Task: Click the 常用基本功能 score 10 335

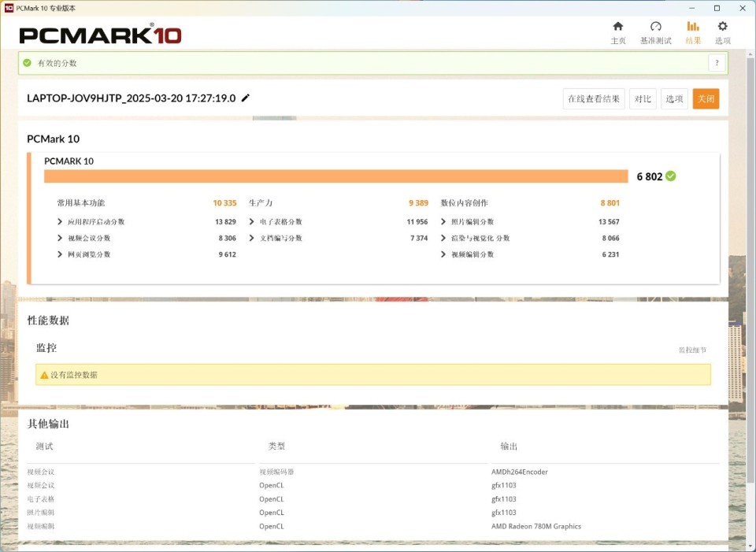Action: coord(224,203)
